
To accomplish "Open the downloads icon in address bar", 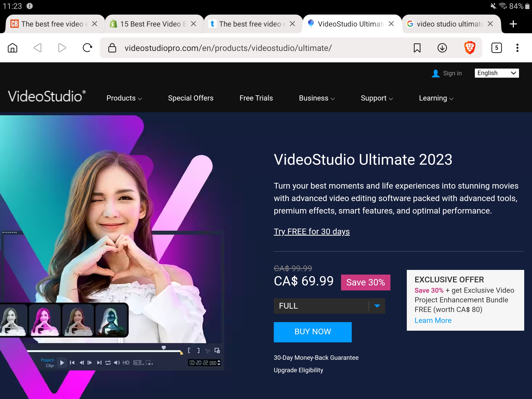I will (x=442, y=48).
